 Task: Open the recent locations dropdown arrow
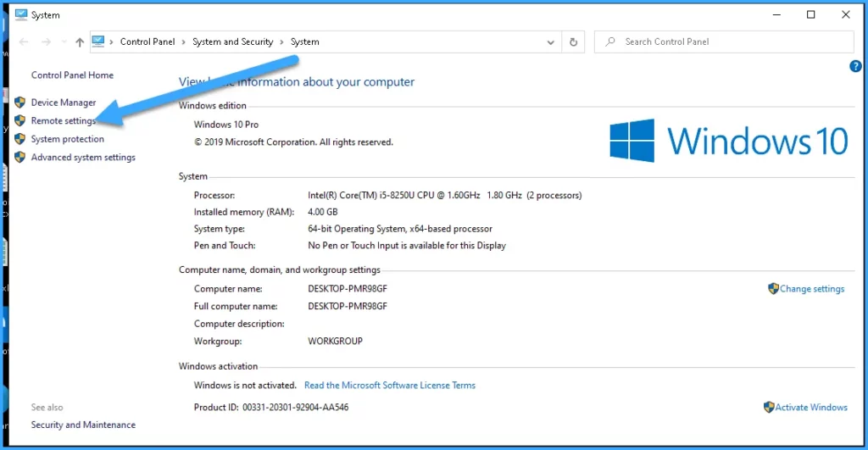(62, 42)
